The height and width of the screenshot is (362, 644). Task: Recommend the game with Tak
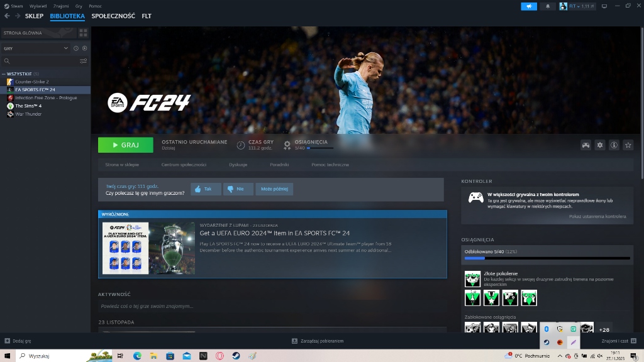pyautogui.click(x=206, y=189)
